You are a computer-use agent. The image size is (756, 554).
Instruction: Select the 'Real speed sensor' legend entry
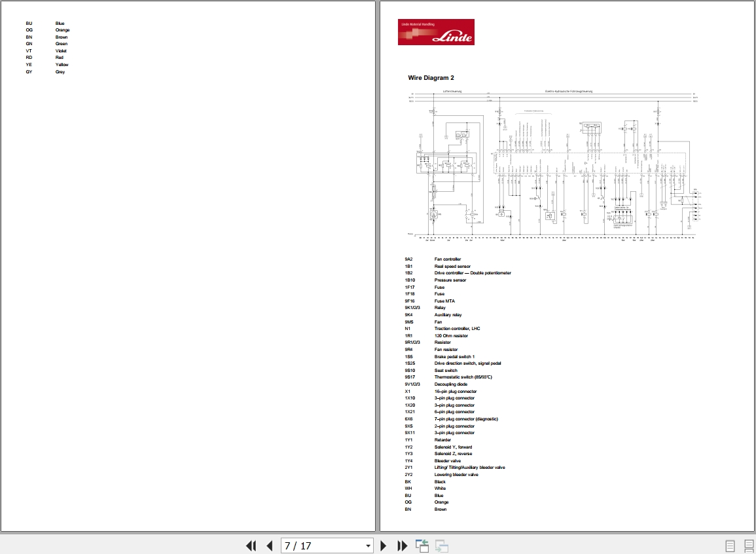[x=452, y=266]
